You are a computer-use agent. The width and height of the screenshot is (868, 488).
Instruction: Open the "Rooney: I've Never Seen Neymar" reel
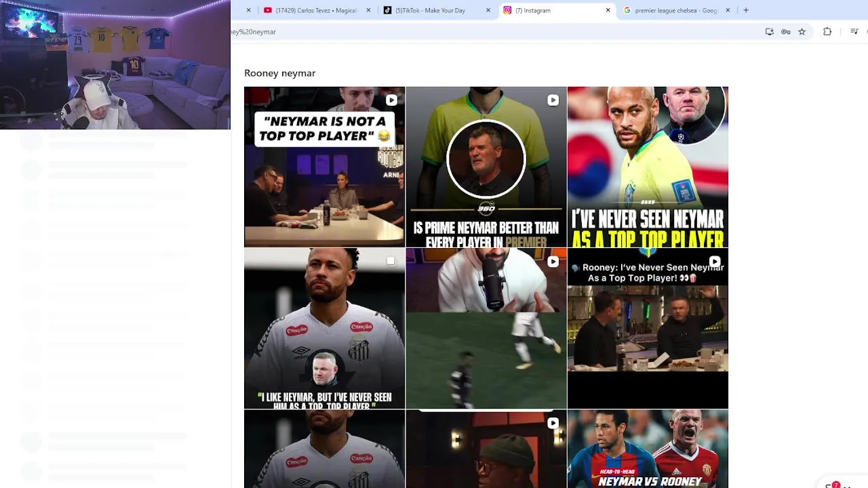click(648, 328)
